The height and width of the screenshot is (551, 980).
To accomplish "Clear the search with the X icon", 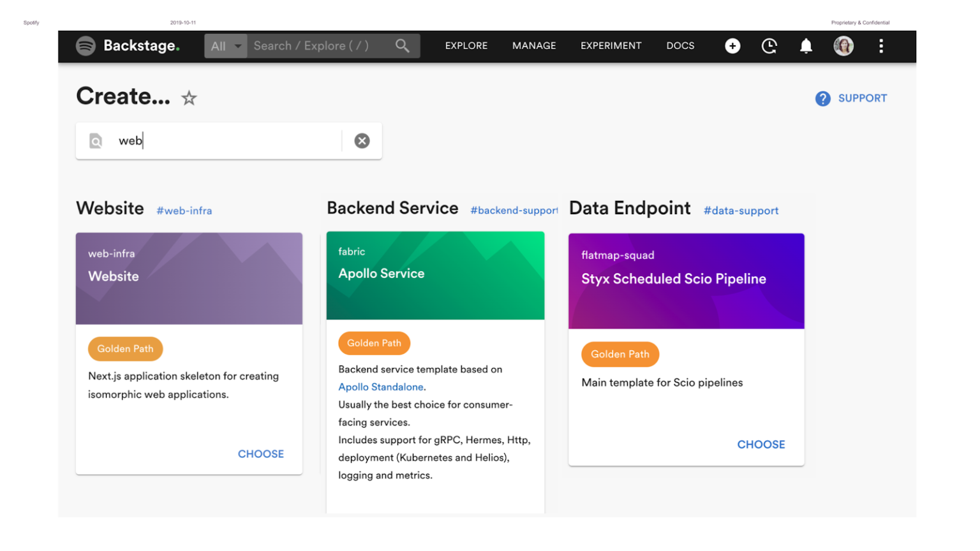I will tap(362, 140).
